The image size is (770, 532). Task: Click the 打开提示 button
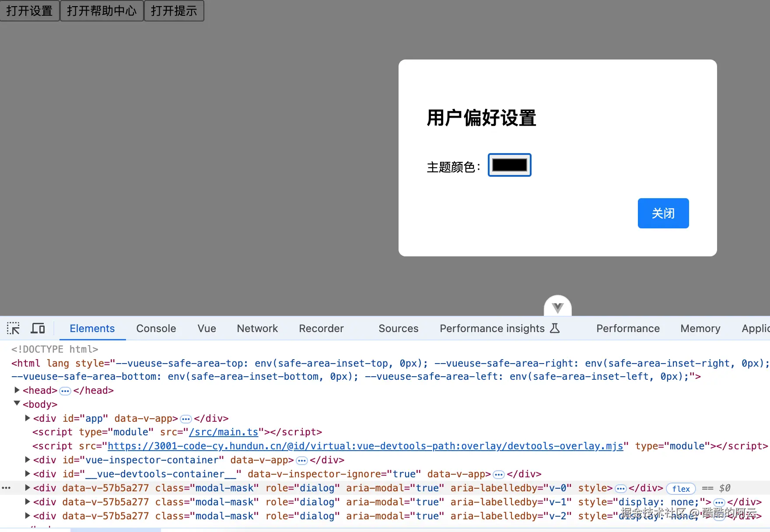click(x=174, y=10)
